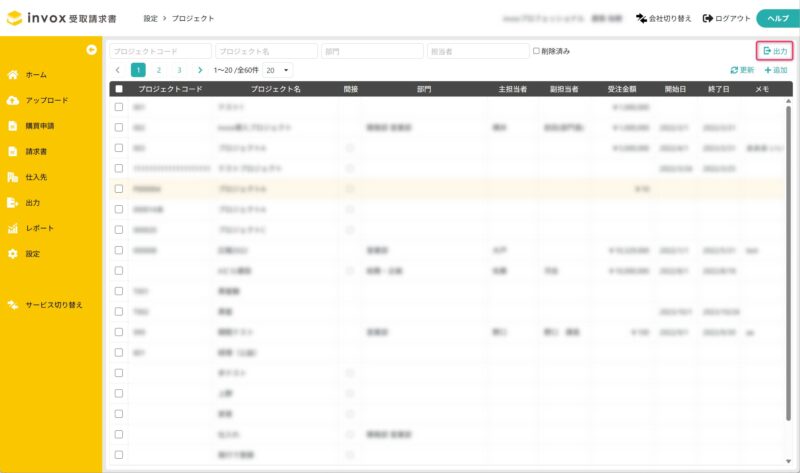Tick the select-all checkbox in the table header
Viewport: 800px width, 473px height.
pyautogui.click(x=119, y=89)
